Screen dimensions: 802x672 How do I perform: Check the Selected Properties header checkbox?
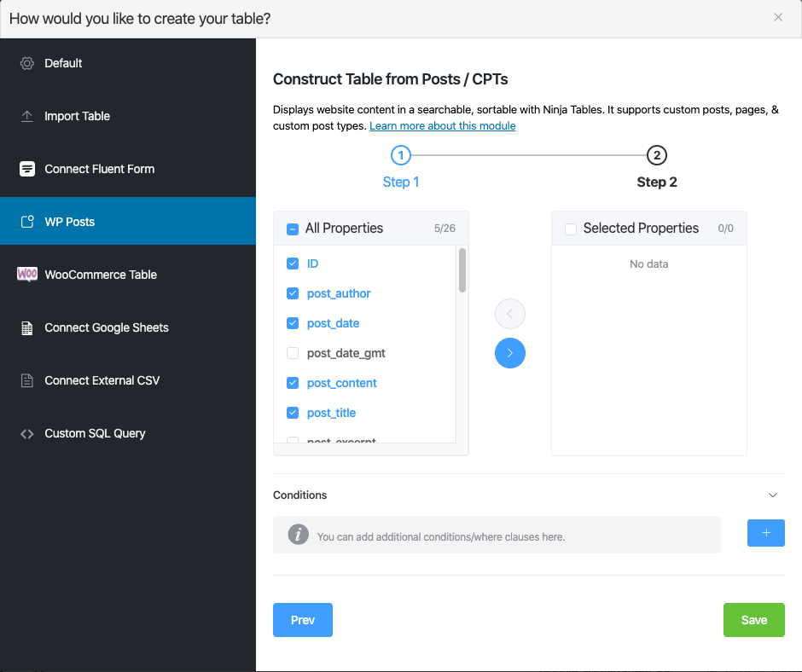[571, 229]
